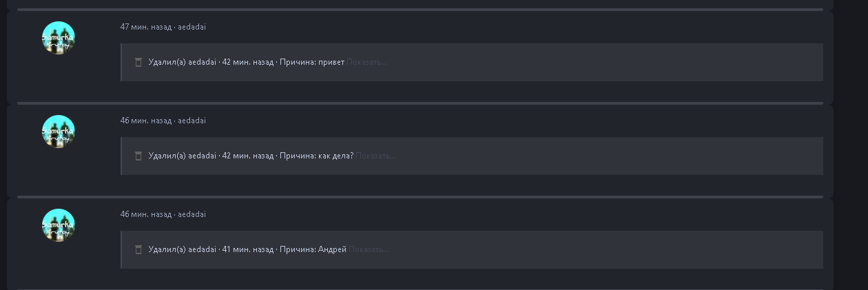The width and height of the screenshot is (868, 290).
Task: Expand "Показать..." after reason "как дела?"
Action: tap(376, 156)
